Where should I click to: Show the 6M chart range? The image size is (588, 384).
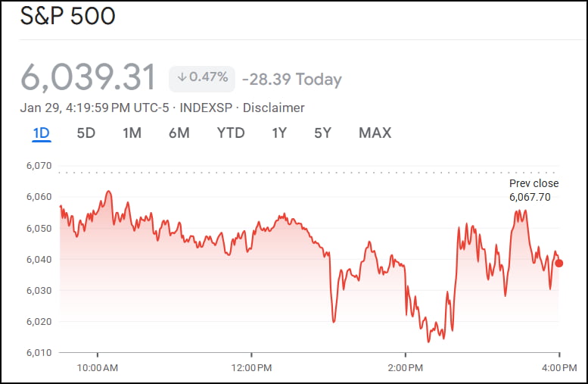(x=179, y=133)
